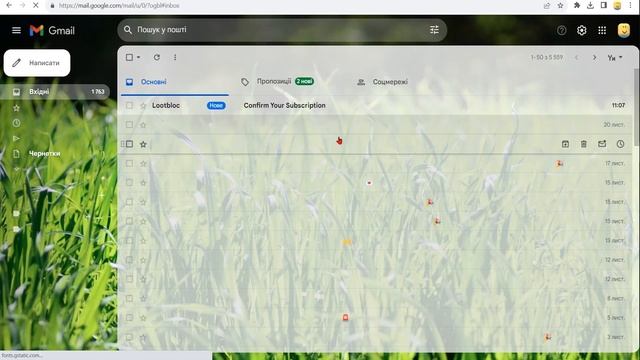
Task: Switch to Пропозиції tab
Action: click(x=285, y=81)
